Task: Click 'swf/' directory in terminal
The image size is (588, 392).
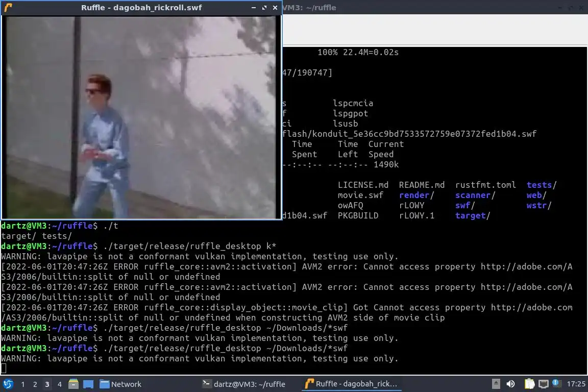Action: [465, 205]
